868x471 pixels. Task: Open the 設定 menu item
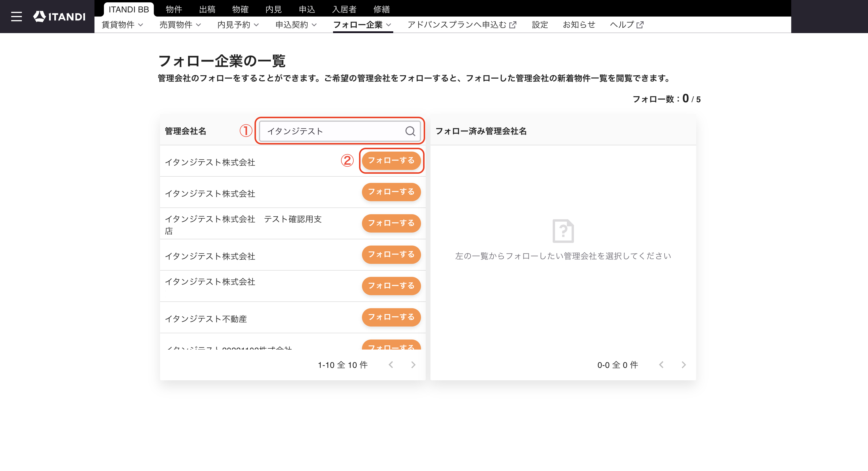coord(540,25)
